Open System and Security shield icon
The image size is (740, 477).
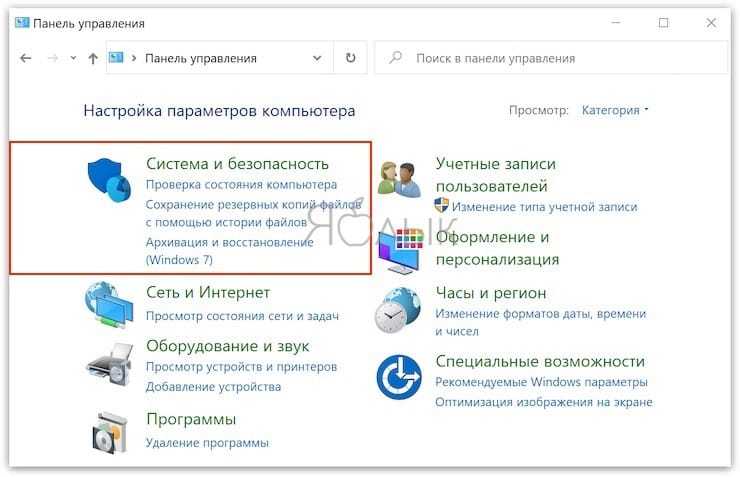tap(109, 179)
